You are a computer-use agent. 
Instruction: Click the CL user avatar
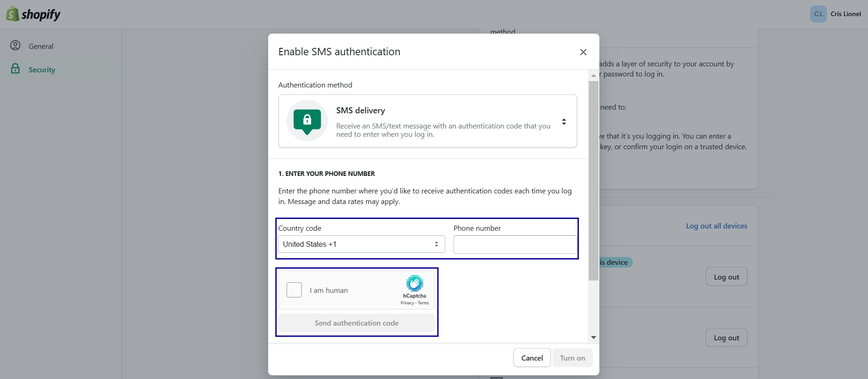818,14
